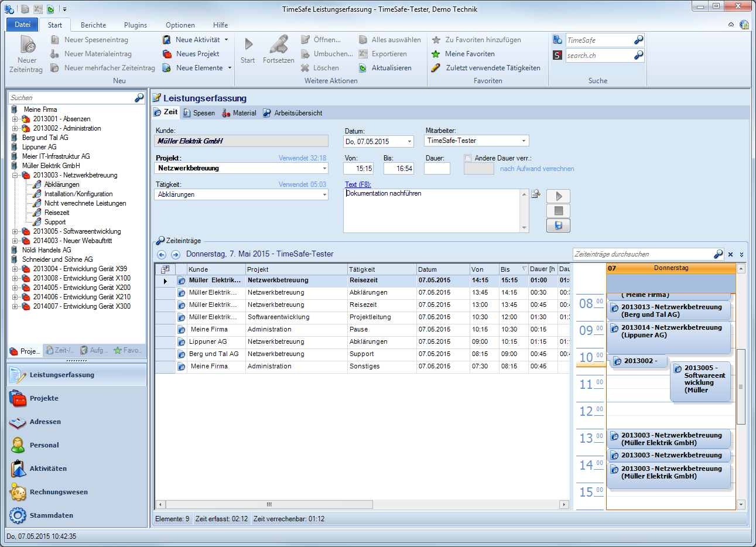Select Lippuner AG in the project tree
Image resolution: width=756 pixels, height=547 pixels.
[x=39, y=147]
